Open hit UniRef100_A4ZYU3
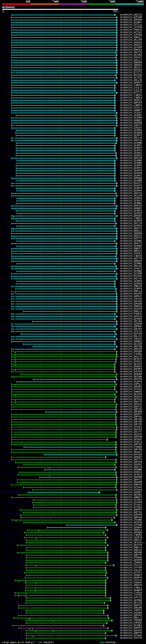This screenshot has width=146, height=644. coord(131,15)
